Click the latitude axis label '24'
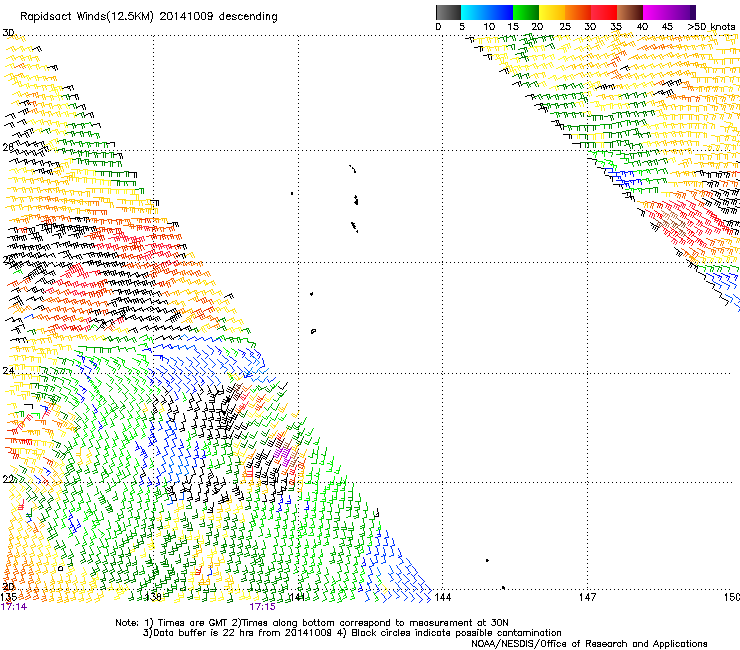Screen dimensions: 740x650 click(x=8, y=371)
